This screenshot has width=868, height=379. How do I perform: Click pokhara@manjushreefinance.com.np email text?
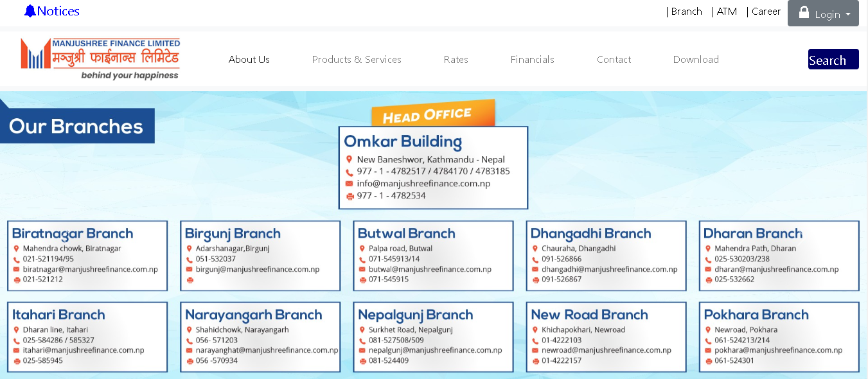tap(778, 350)
